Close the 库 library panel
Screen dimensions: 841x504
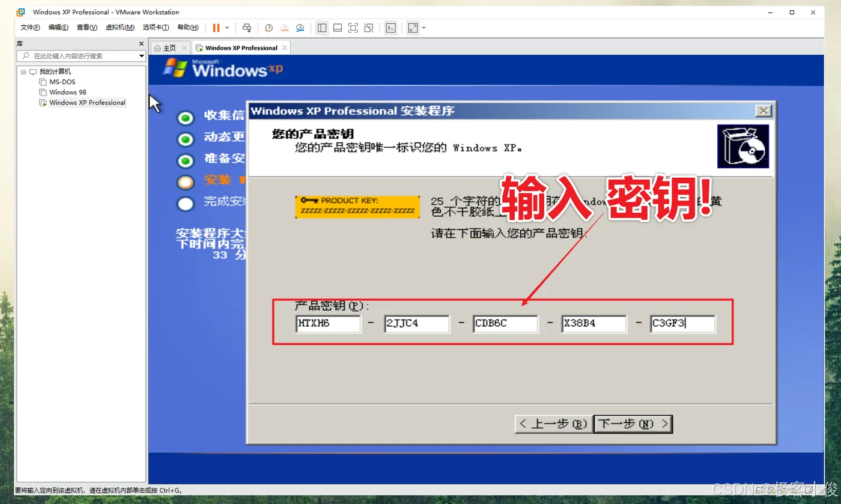(142, 44)
